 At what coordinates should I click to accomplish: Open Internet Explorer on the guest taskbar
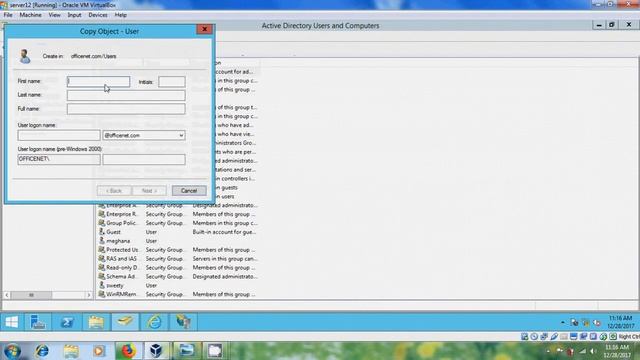[154, 322]
